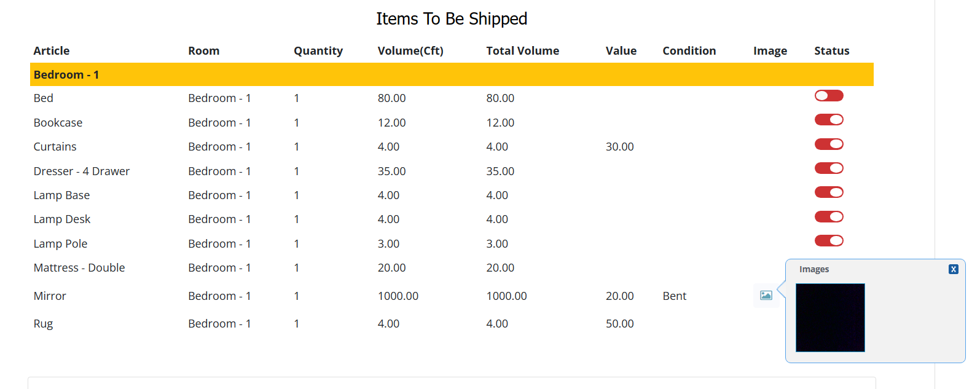
Task: Toggle status switch for Lamp Desk
Action: (829, 216)
